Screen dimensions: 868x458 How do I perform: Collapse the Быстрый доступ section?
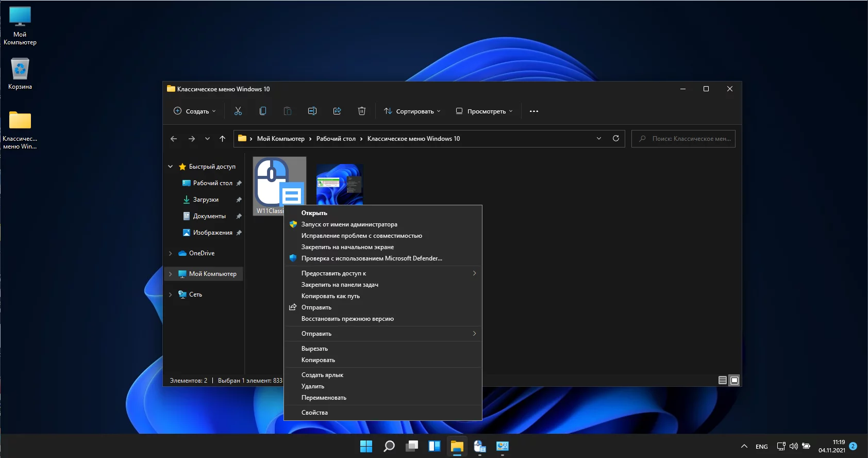point(171,167)
